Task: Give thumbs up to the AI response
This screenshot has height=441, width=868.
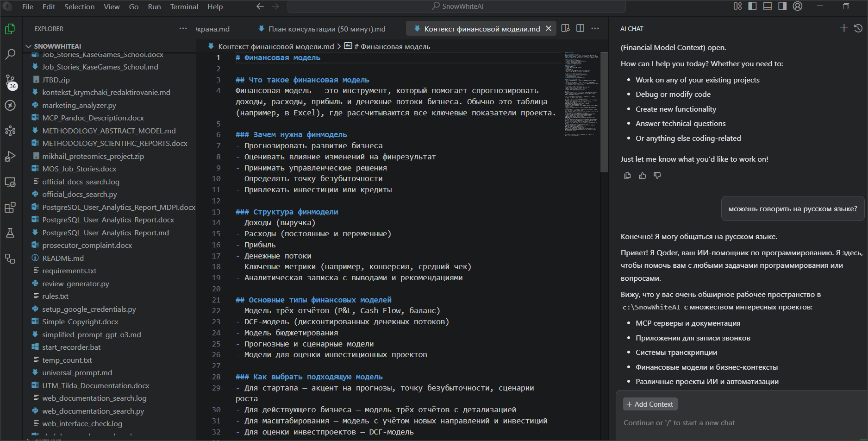Action: (x=642, y=176)
